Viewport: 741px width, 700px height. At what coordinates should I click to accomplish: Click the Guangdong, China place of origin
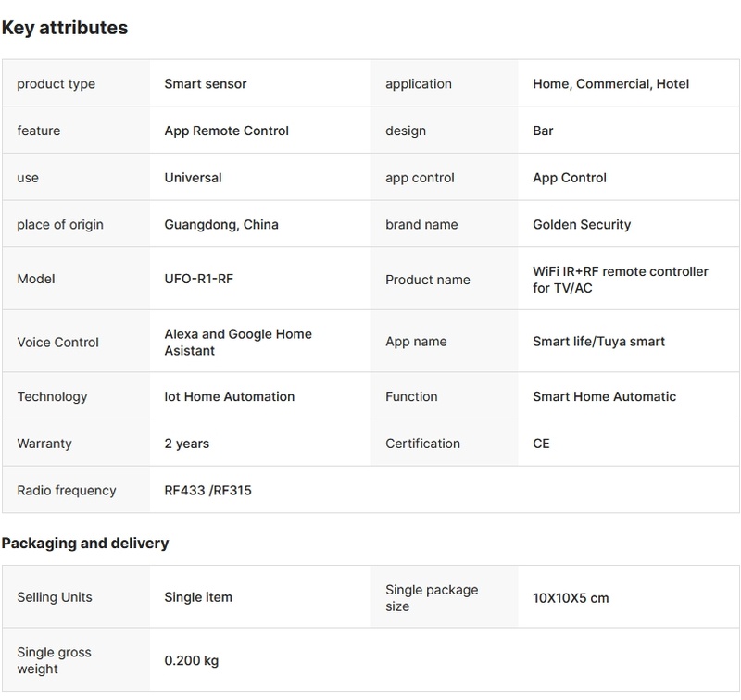tap(221, 225)
